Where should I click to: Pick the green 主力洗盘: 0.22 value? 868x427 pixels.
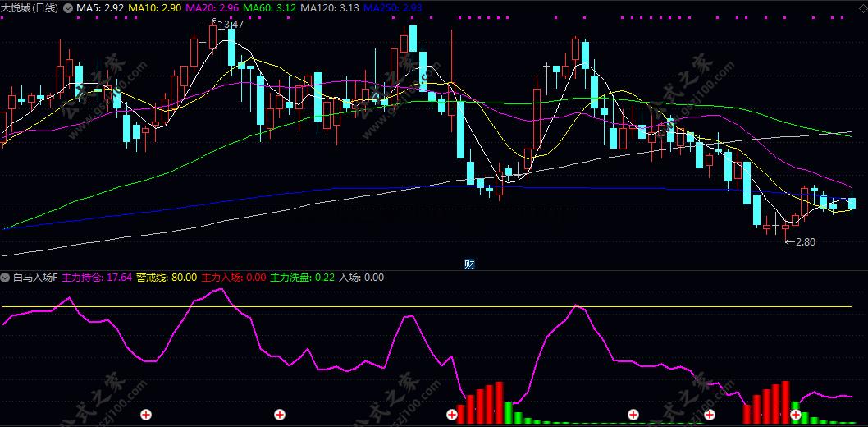pyautogui.click(x=302, y=277)
